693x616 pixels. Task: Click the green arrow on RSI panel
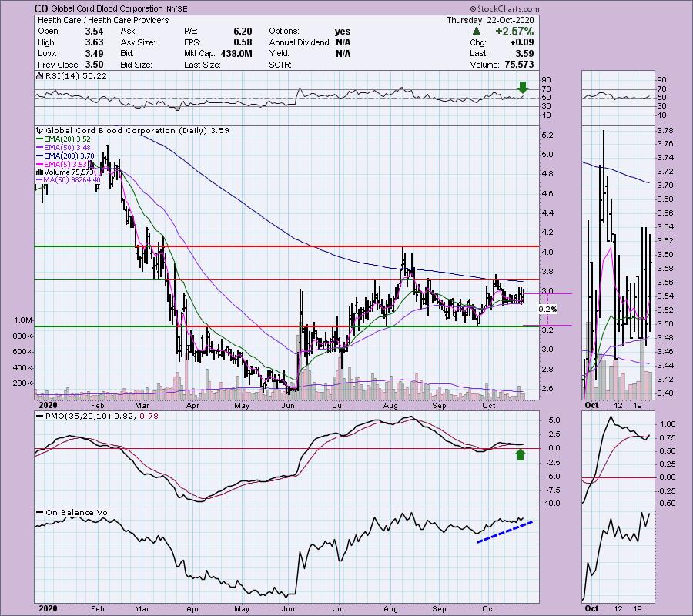[524, 88]
